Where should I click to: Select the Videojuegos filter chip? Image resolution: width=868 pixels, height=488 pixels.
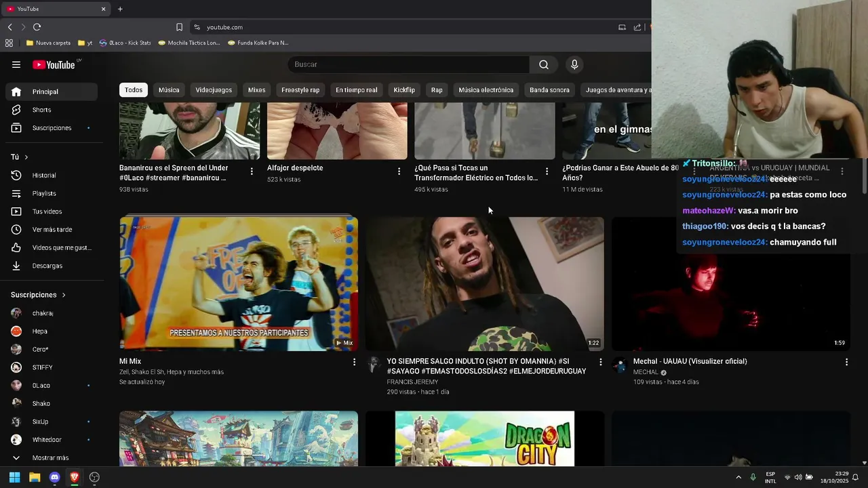[214, 90]
